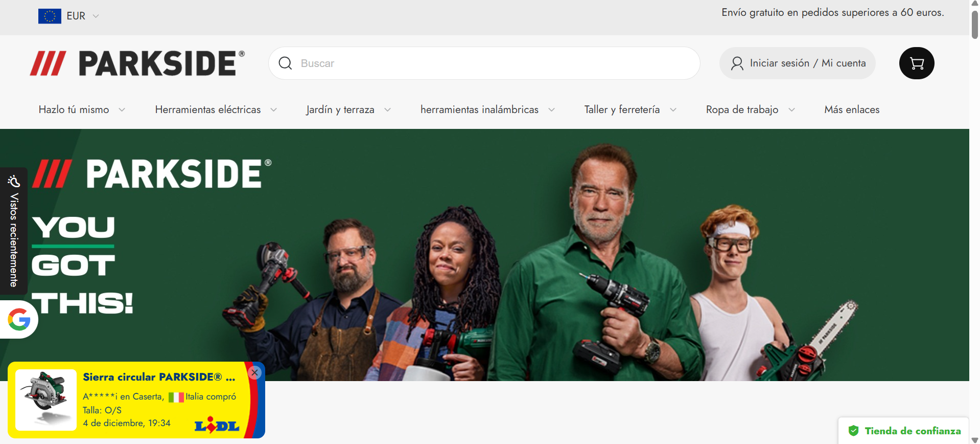The height and width of the screenshot is (444, 980).
Task: Click the Más enlaces link
Action: 852,109
